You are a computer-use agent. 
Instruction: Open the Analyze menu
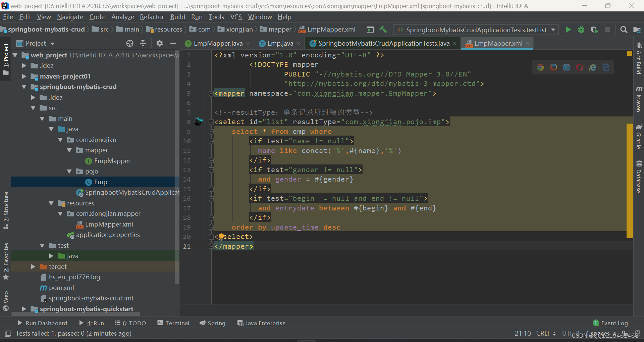click(x=122, y=17)
